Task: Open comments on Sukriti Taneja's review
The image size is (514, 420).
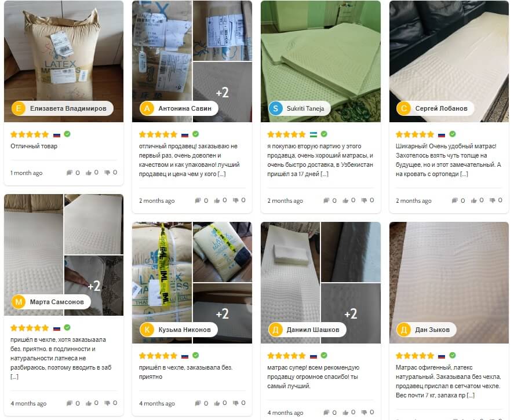Action: (326, 200)
